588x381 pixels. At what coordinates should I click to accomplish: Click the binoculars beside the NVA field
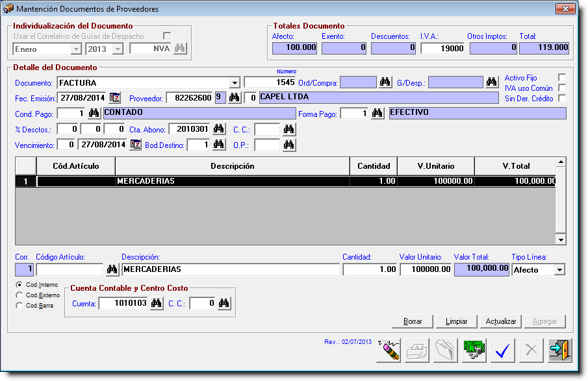coord(179,48)
